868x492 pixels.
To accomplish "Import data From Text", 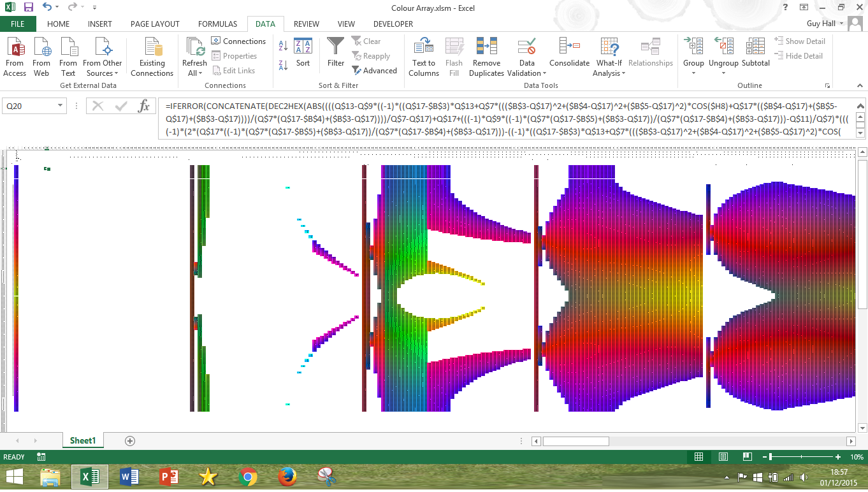I will [68, 56].
